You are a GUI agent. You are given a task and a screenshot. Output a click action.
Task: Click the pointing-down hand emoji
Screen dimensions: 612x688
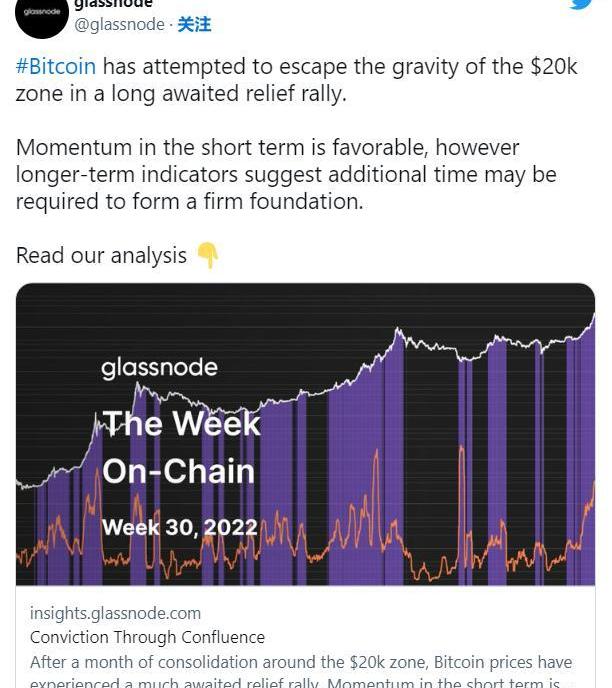[x=207, y=255]
